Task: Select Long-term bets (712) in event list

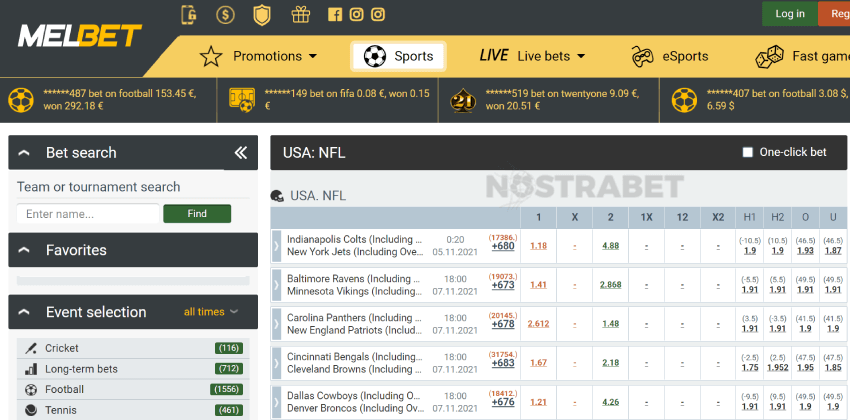Action: tap(133, 369)
